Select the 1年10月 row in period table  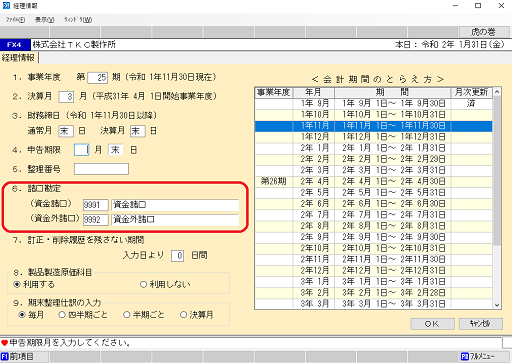pos(374,115)
